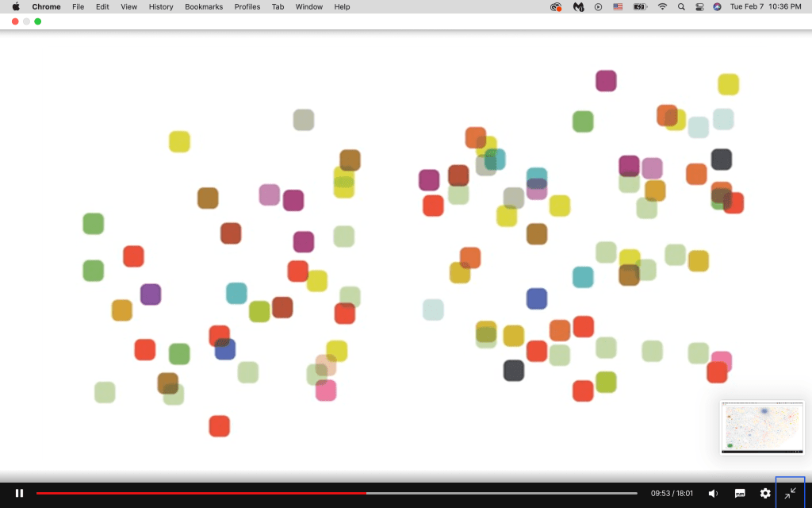Open the File menu

pyautogui.click(x=78, y=6)
